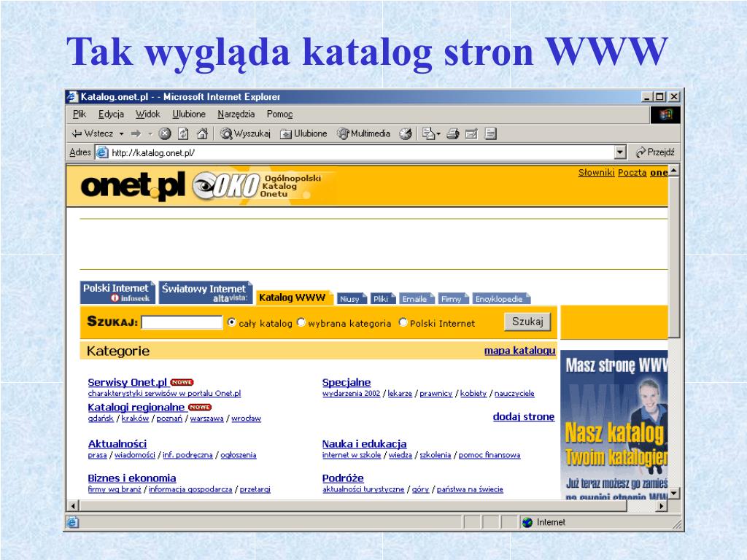Open the Ulubione favorites toolbar button
747x560 pixels.
click(x=303, y=134)
